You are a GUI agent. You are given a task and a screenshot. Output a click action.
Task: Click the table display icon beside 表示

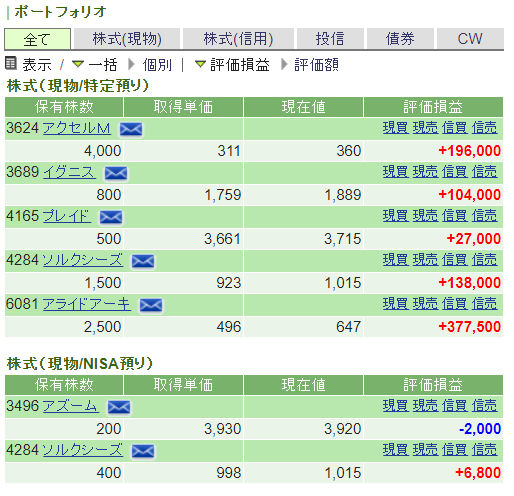11,63
